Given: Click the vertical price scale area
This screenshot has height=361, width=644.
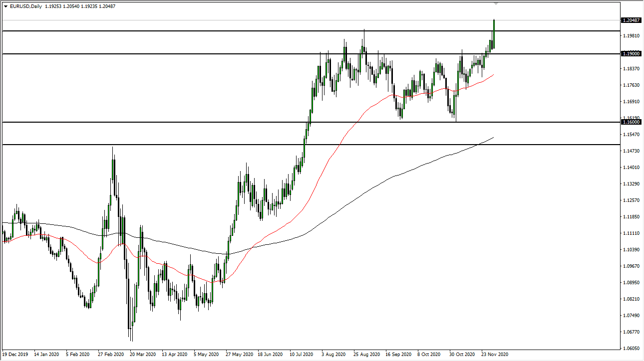Looking at the screenshot, I should [630, 199].
